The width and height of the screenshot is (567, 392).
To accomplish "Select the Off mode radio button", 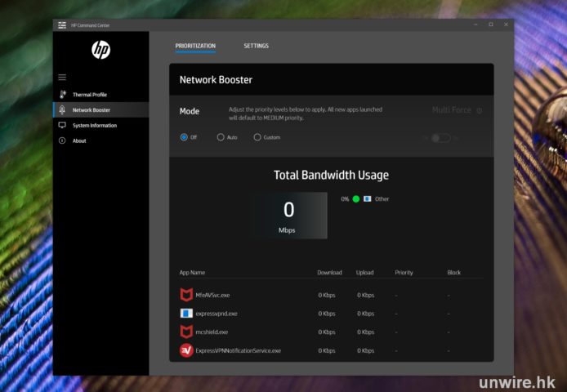I will point(184,137).
